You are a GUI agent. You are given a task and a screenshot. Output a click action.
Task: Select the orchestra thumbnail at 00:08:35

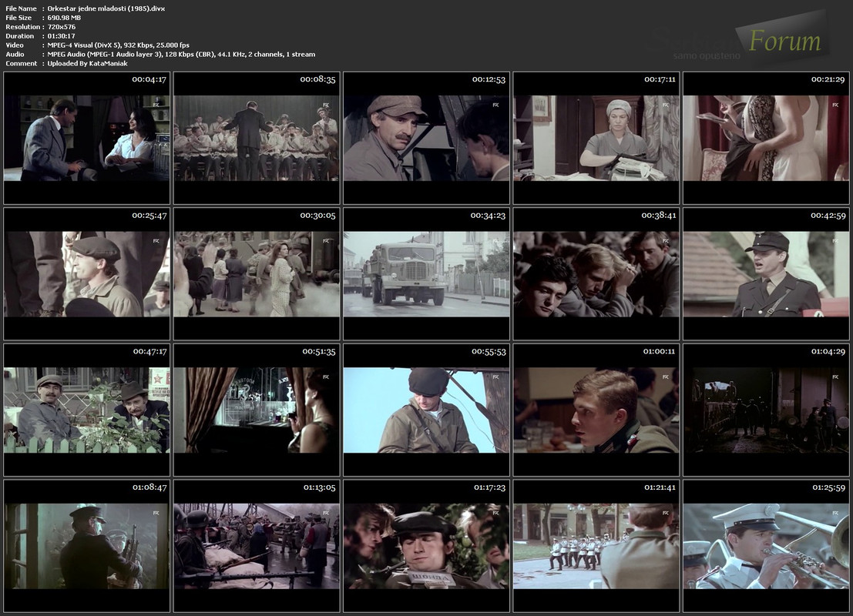pos(257,138)
